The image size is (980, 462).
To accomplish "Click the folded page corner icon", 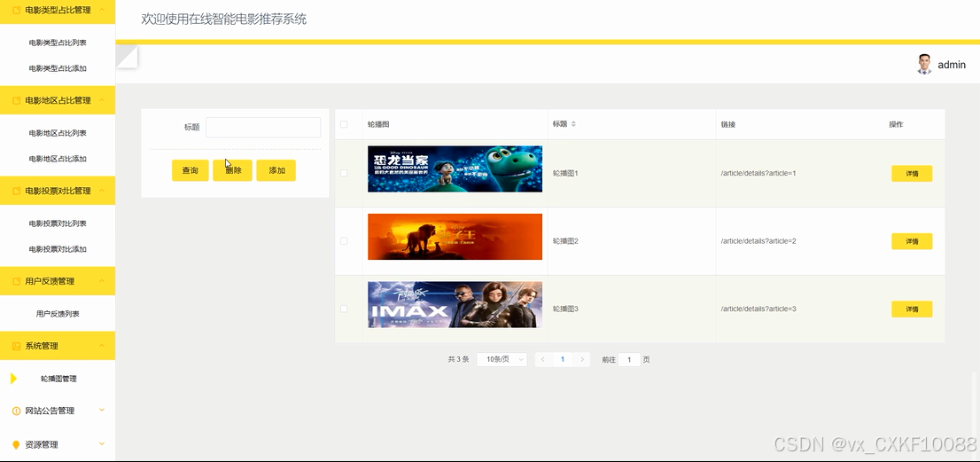I will pos(127,57).
